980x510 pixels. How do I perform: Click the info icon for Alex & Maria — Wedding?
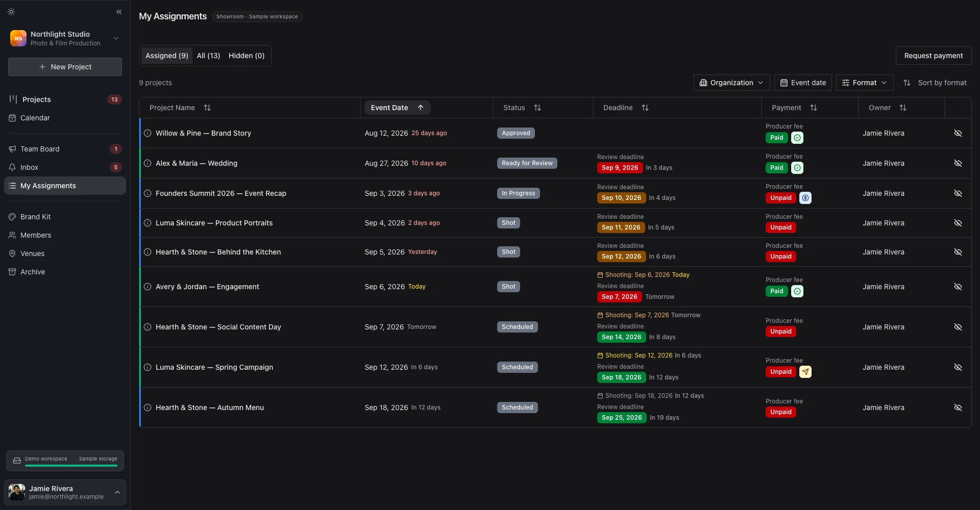[x=148, y=163]
